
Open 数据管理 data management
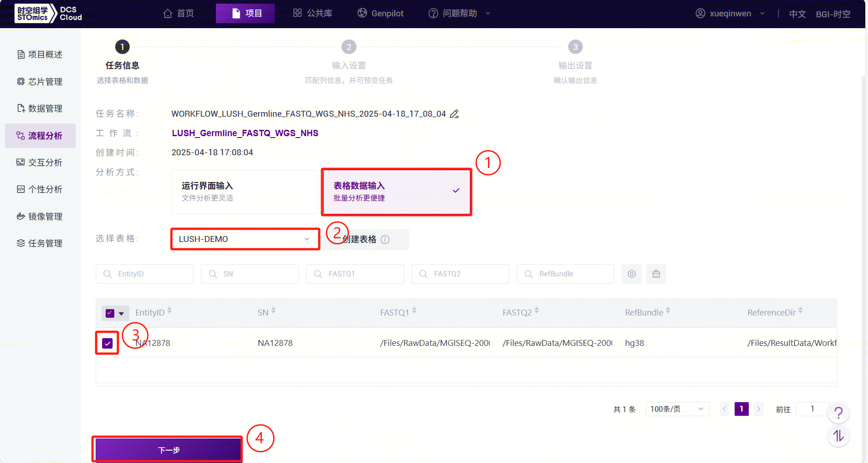[x=40, y=108]
